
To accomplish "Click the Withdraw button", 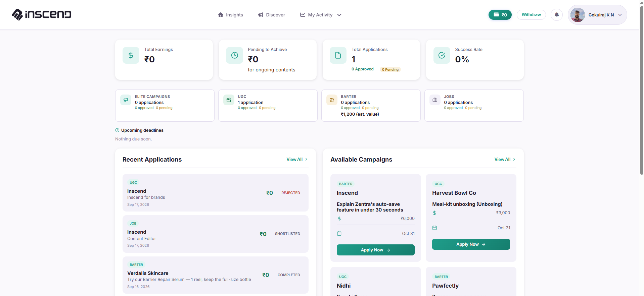I will pos(531,15).
